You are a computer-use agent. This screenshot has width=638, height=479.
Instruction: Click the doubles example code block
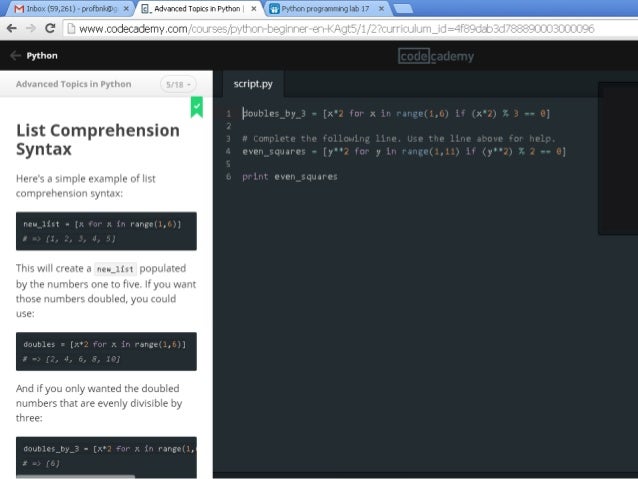pos(106,351)
